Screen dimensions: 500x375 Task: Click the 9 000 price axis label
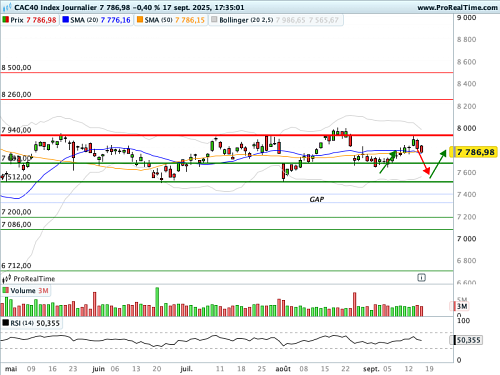pyautogui.click(x=466, y=18)
